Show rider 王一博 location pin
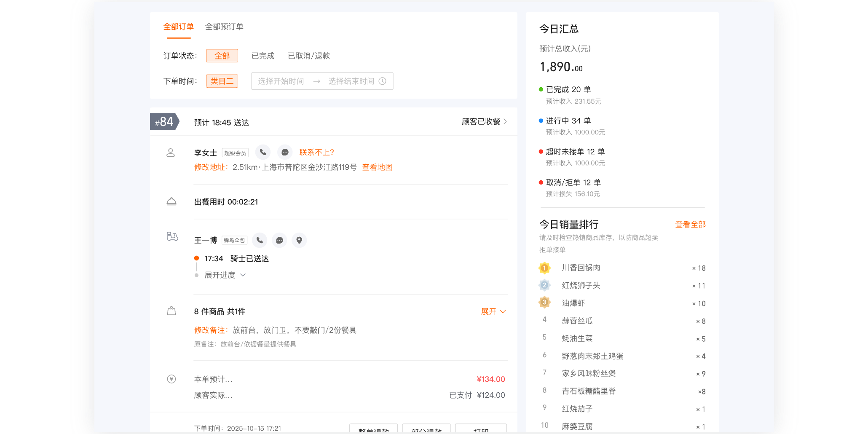Screen dimensions: 868x434 click(x=299, y=240)
